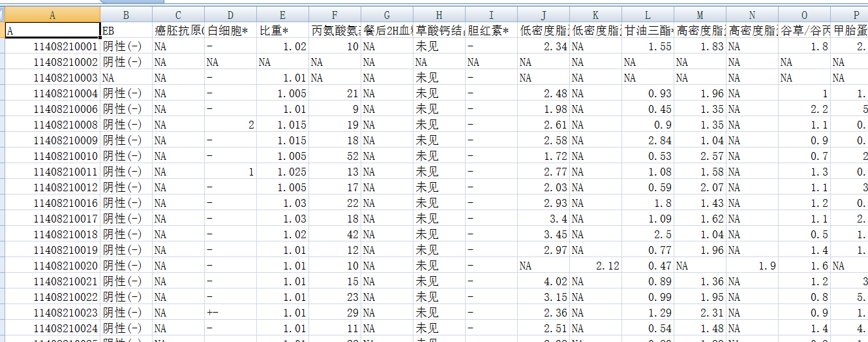Click the value 2.34 in column J
This screenshot has width=868, height=342.
pos(543,46)
